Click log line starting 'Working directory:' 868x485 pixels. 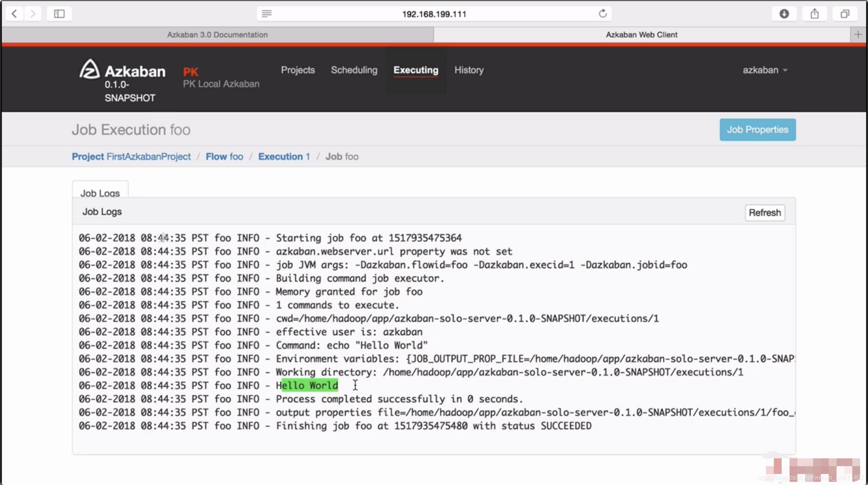(411, 372)
